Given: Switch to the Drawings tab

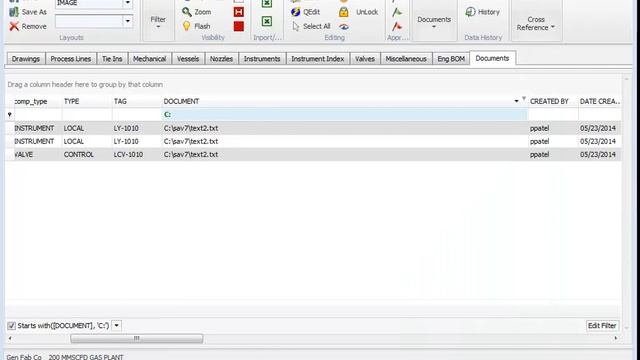Looking at the screenshot, I should [26, 59].
